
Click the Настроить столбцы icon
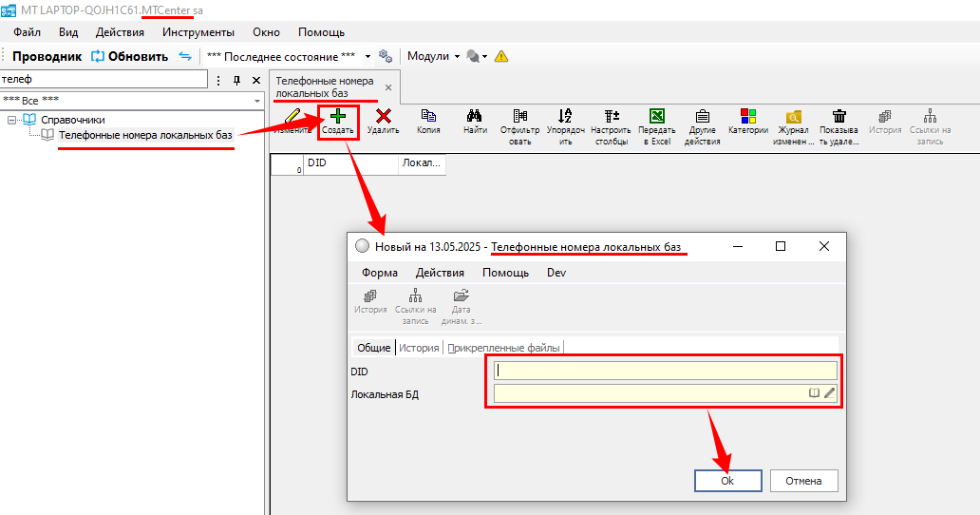(x=611, y=117)
